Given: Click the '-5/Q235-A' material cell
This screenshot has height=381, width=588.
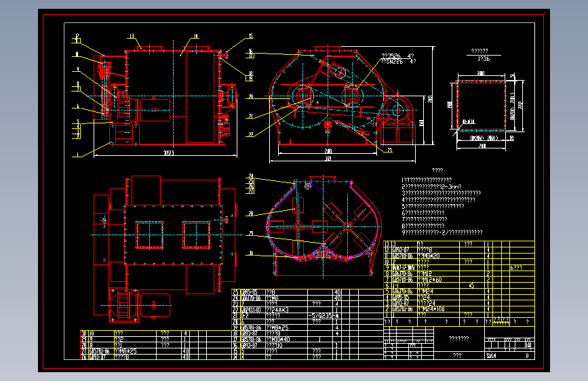Looking at the screenshot, I should pos(324,316).
